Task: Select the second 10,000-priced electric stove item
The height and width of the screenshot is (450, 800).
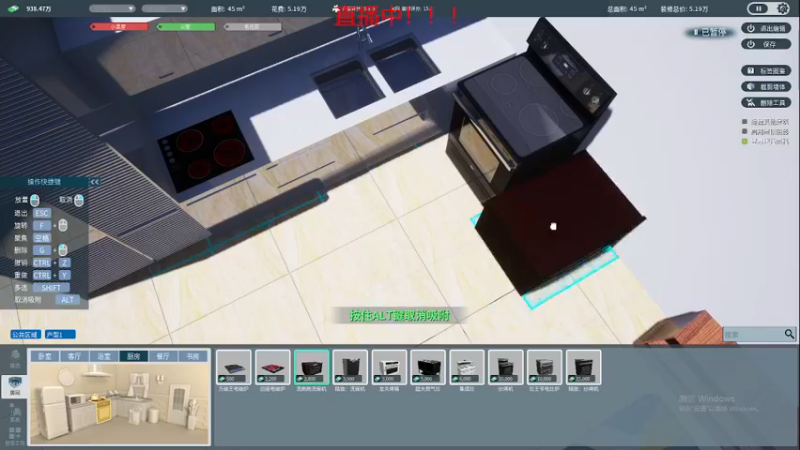Action: [x=544, y=367]
